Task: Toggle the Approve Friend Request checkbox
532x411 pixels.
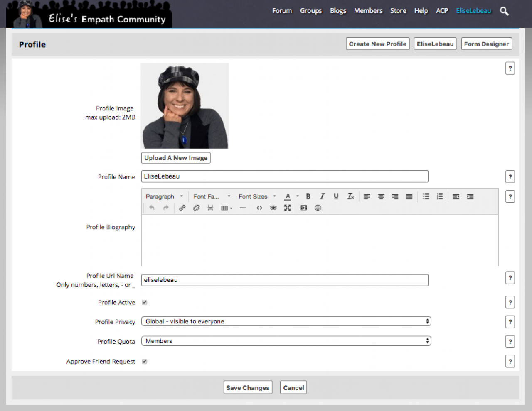Action: coord(145,361)
